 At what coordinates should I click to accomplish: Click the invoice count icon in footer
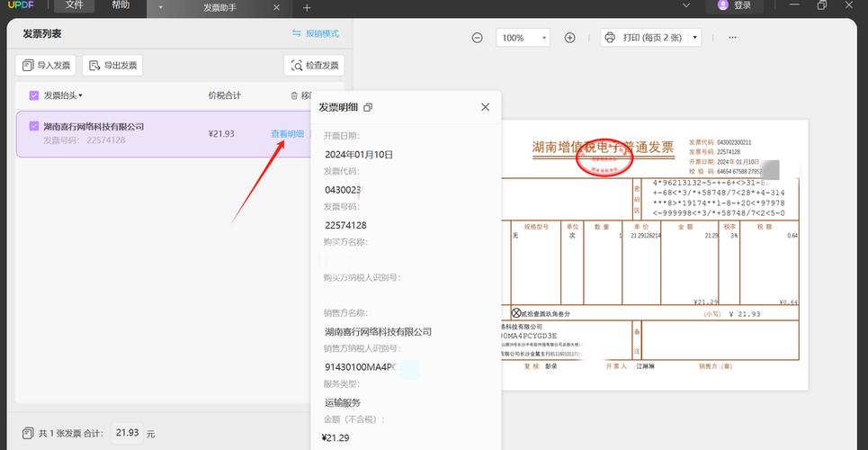coord(28,434)
